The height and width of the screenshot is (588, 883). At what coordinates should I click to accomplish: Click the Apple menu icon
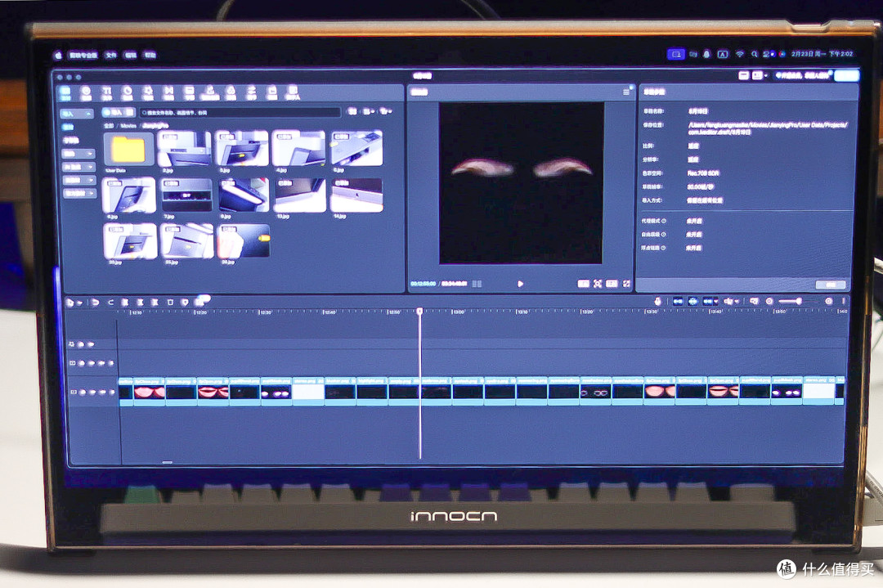(57, 55)
